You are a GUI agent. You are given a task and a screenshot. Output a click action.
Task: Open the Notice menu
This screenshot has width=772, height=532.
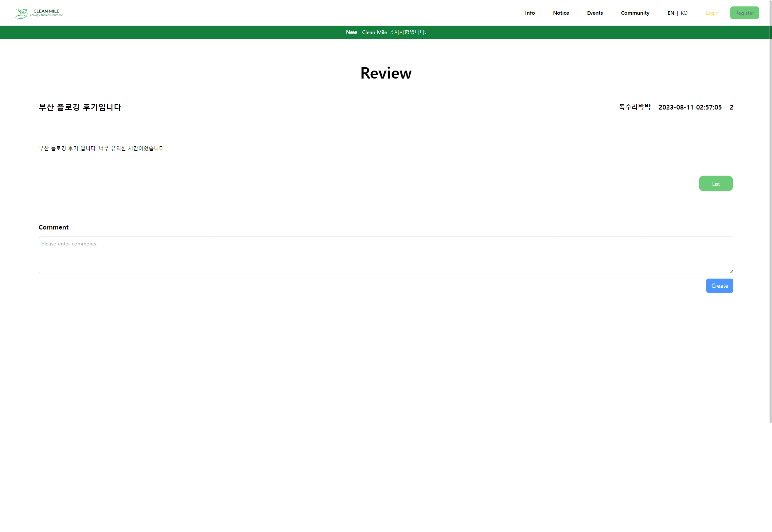point(561,13)
